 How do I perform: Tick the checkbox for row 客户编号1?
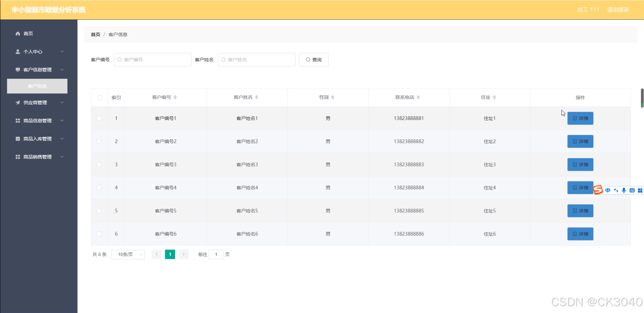point(99,118)
